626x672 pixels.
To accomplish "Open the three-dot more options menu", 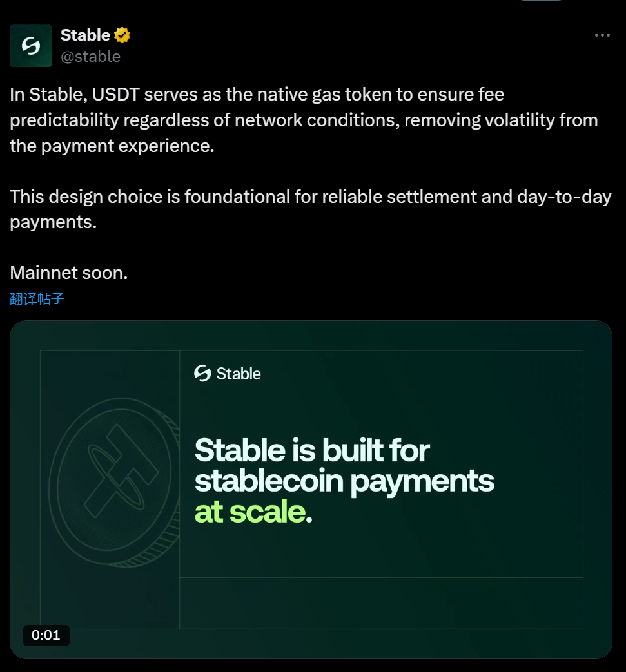I will (602, 35).
